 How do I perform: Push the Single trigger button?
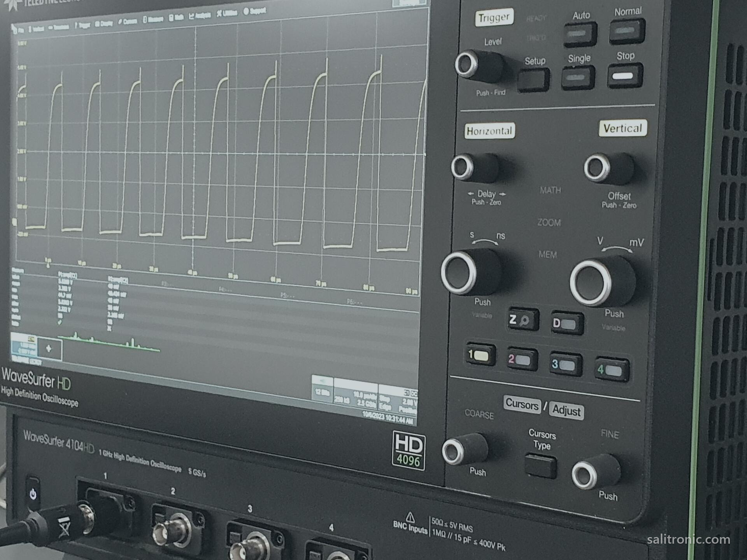tap(578, 77)
